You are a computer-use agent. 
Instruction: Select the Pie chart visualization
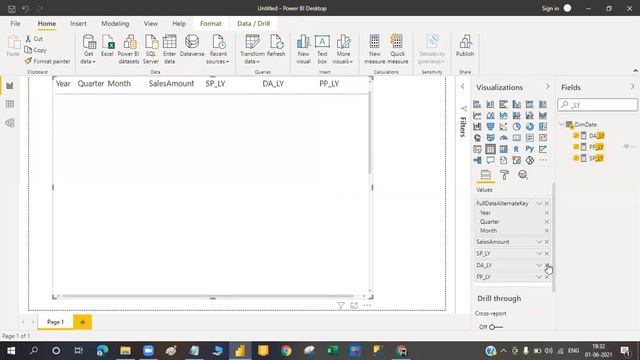coord(516,127)
